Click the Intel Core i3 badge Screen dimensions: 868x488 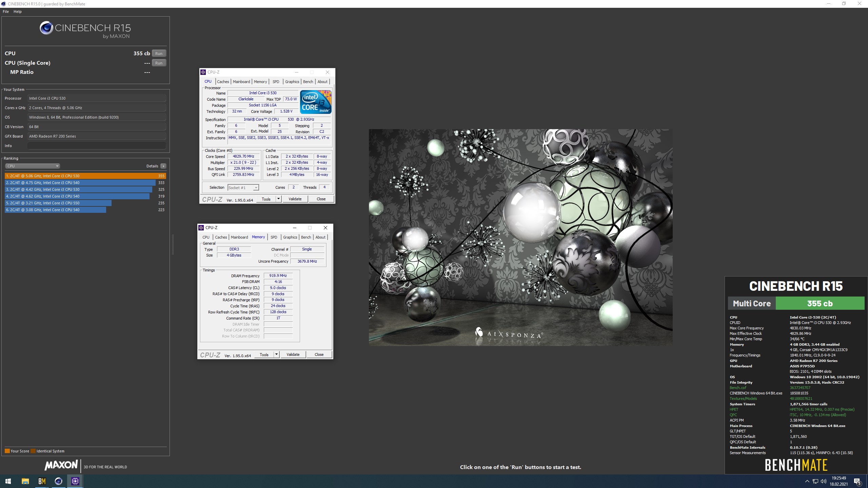tap(316, 102)
